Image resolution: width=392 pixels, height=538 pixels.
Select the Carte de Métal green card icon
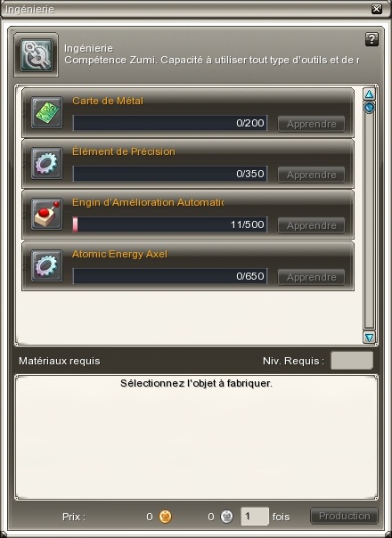point(46,112)
